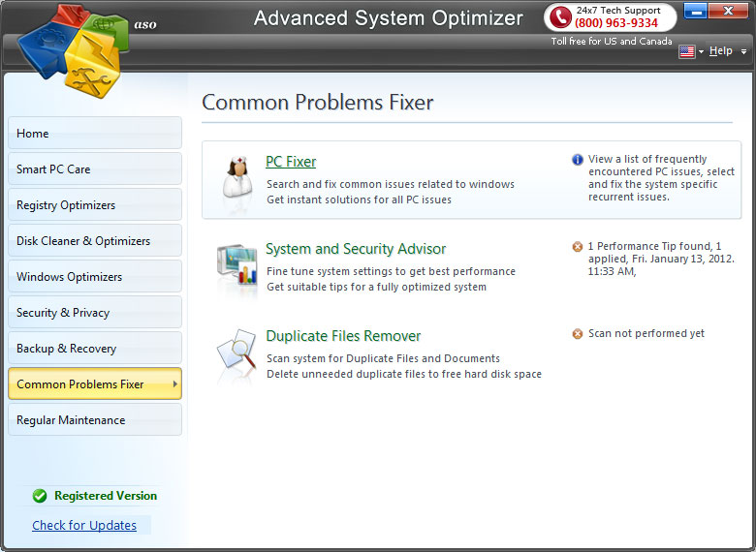The height and width of the screenshot is (552, 756).
Task: Open the Duplicate Files Remover link
Action: [343, 336]
